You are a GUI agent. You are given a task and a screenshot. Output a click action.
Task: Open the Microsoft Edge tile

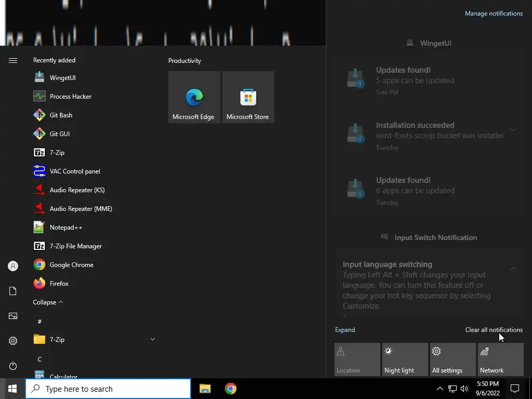[194, 97]
